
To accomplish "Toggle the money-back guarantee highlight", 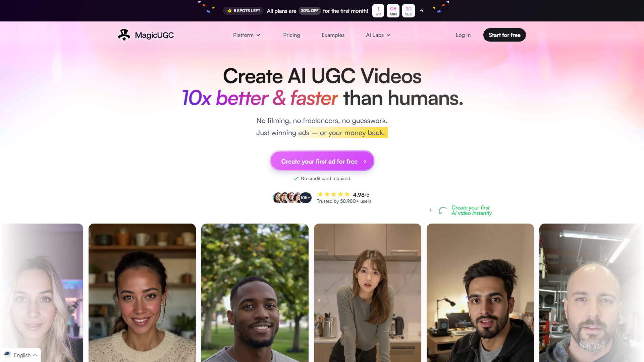I will [351, 132].
